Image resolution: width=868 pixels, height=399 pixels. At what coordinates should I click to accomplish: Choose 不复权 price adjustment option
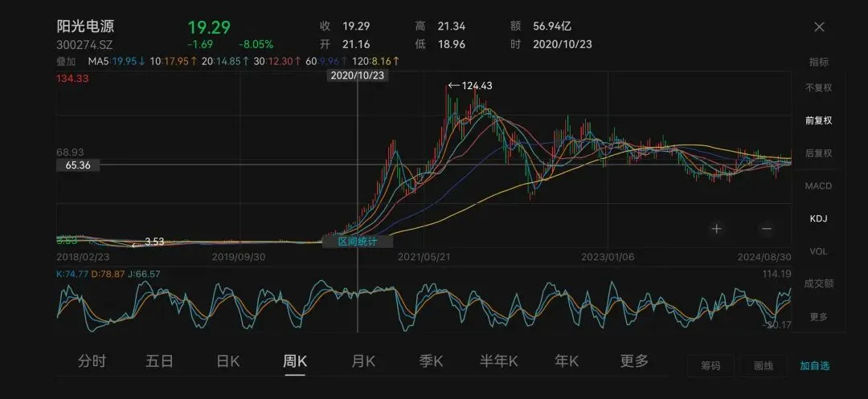tap(819, 88)
